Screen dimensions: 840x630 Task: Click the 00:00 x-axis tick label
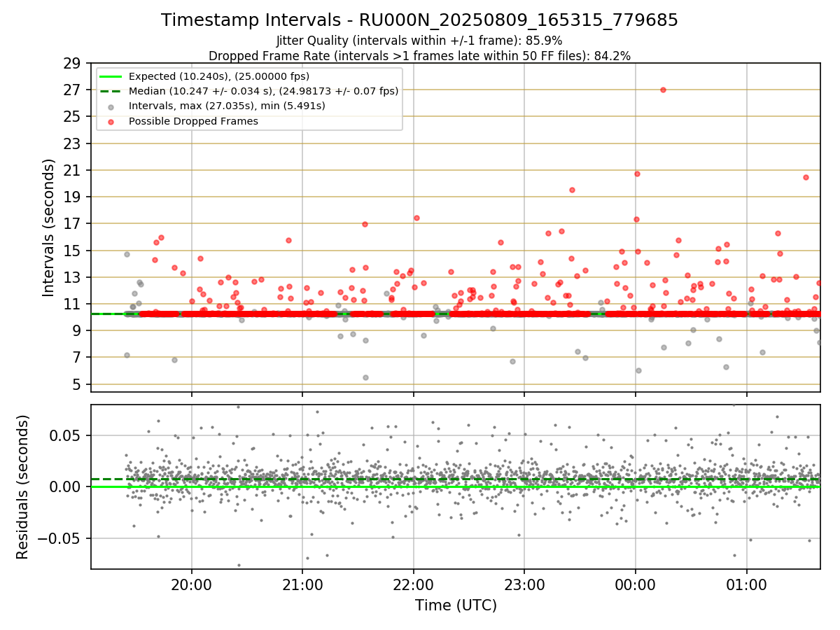(636, 584)
